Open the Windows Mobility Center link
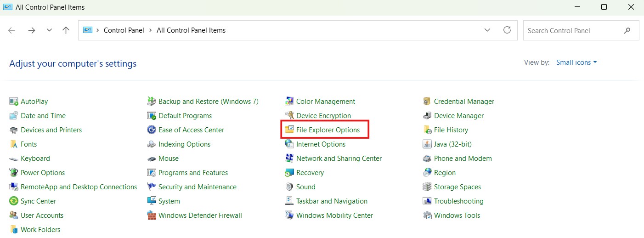 335,215
